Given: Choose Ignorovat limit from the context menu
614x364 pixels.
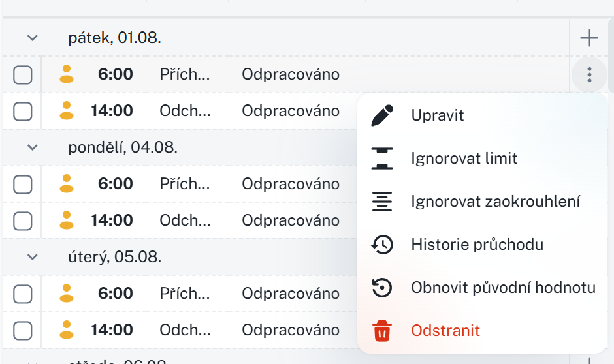Looking at the screenshot, I should tap(464, 159).
